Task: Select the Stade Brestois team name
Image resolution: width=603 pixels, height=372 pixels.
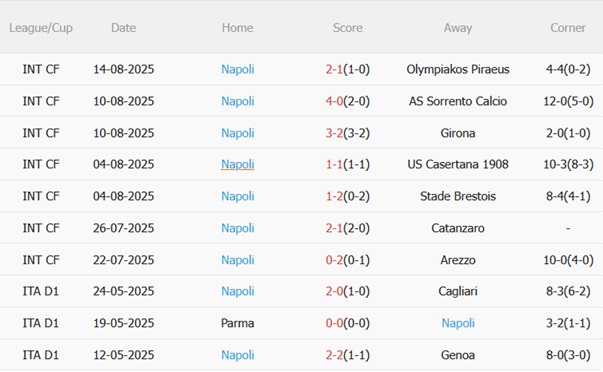Action: pyautogui.click(x=458, y=196)
